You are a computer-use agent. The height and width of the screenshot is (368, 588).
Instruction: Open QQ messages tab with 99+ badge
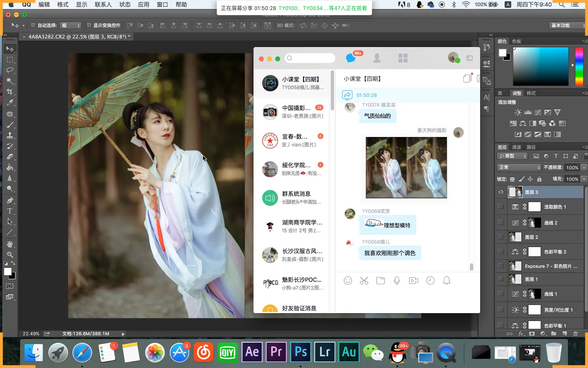tap(351, 58)
